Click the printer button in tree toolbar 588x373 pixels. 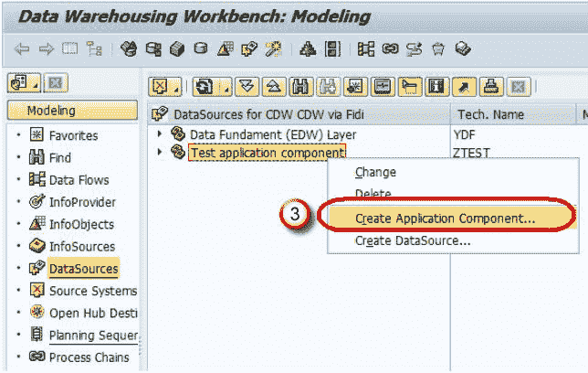point(491,87)
